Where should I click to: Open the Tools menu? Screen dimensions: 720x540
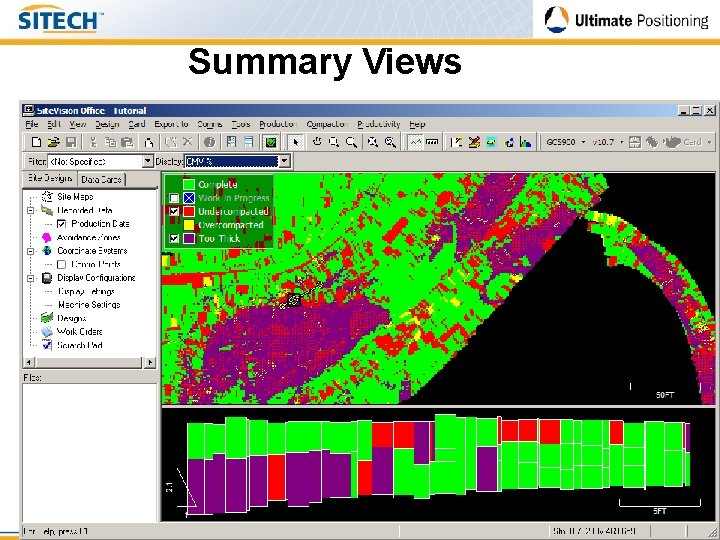pyautogui.click(x=241, y=124)
